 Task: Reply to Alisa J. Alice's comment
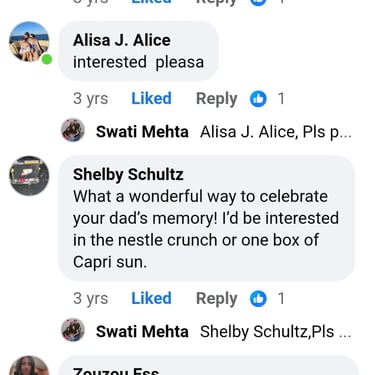click(x=217, y=99)
